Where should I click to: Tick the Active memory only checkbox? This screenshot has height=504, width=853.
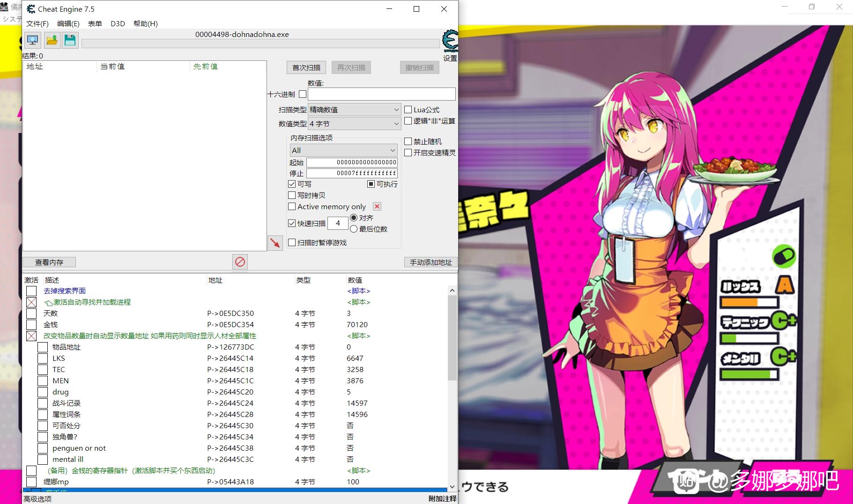coord(292,206)
